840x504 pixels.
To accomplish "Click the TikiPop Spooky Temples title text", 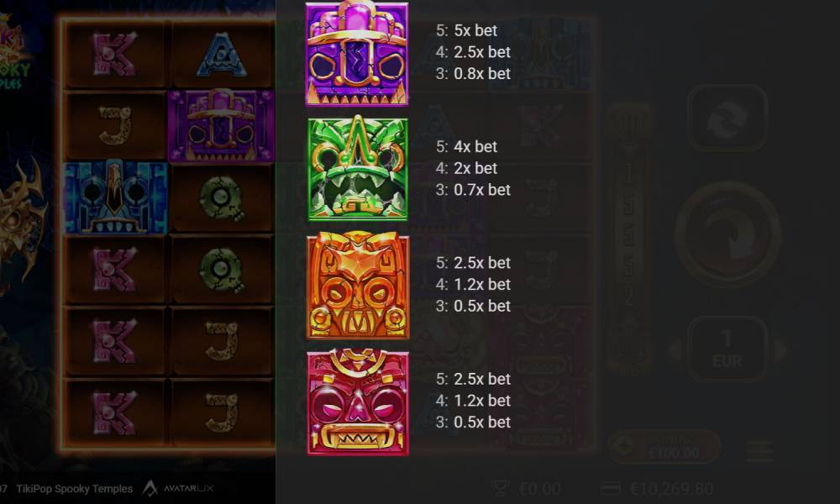I will [75, 489].
